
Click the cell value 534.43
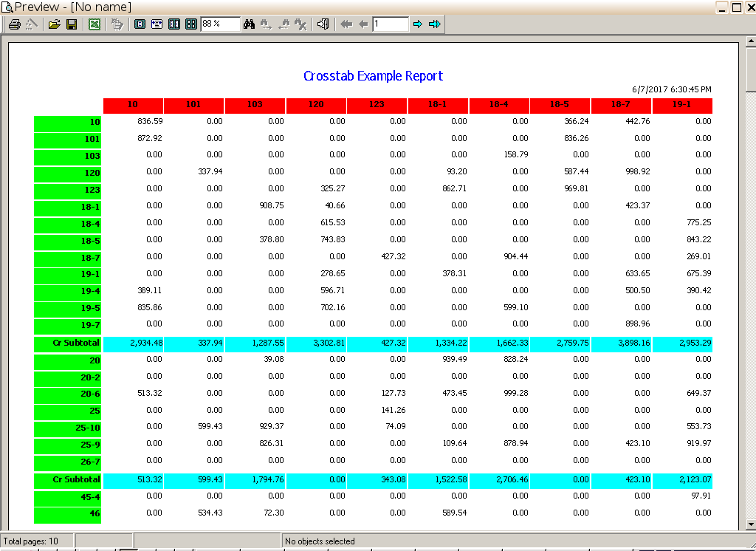(210, 513)
